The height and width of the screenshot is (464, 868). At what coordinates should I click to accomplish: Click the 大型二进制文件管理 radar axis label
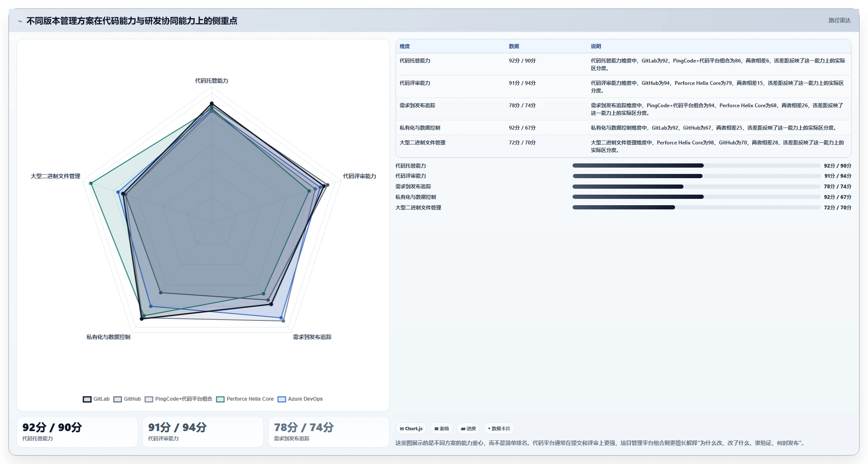tap(55, 176)
